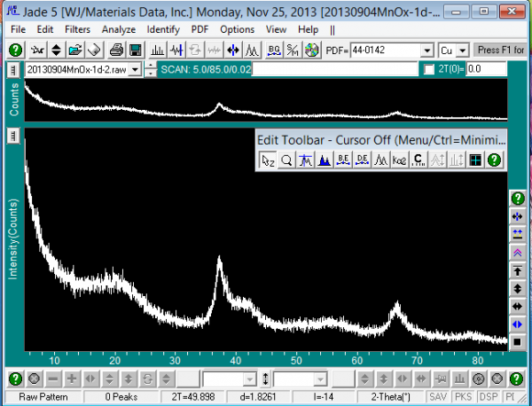
Task: Click the black horizontal double arrow sidebar icon
Action: click(518, 307)
